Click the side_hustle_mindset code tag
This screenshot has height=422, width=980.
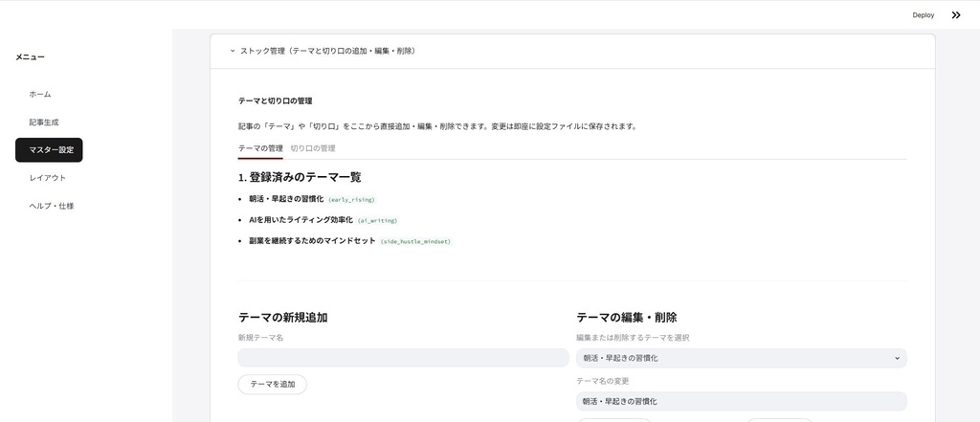[415, 241]
